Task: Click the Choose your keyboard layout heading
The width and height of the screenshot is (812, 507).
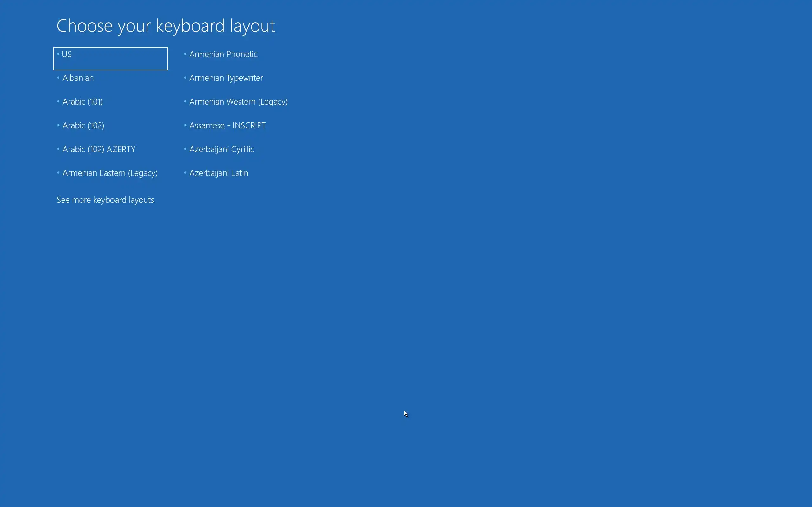Action: [x=166, y=26]
